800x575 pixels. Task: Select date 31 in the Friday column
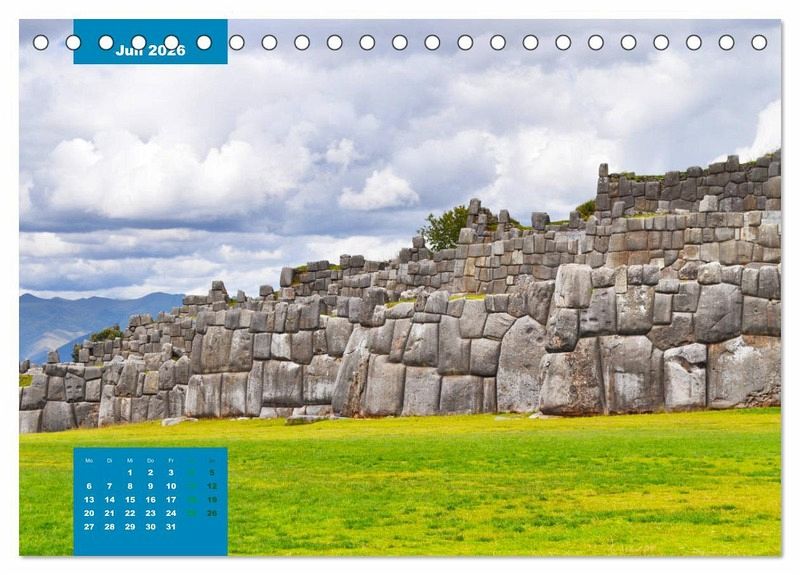[x=171, y=527]
